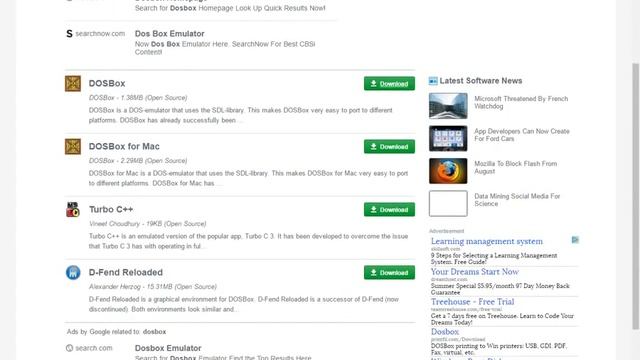Download DOSBox using the green button

click(x=389, y=84)
